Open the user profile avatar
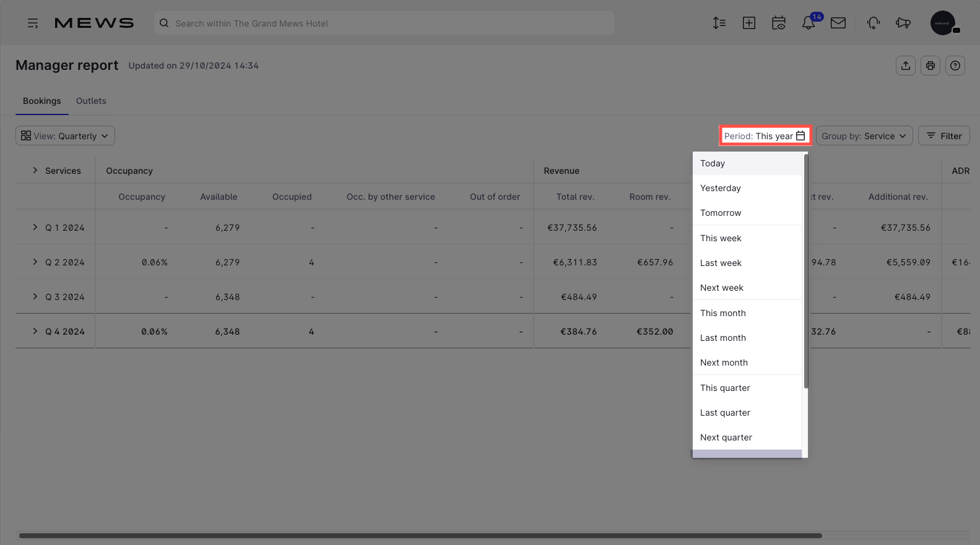 (942, 24)
